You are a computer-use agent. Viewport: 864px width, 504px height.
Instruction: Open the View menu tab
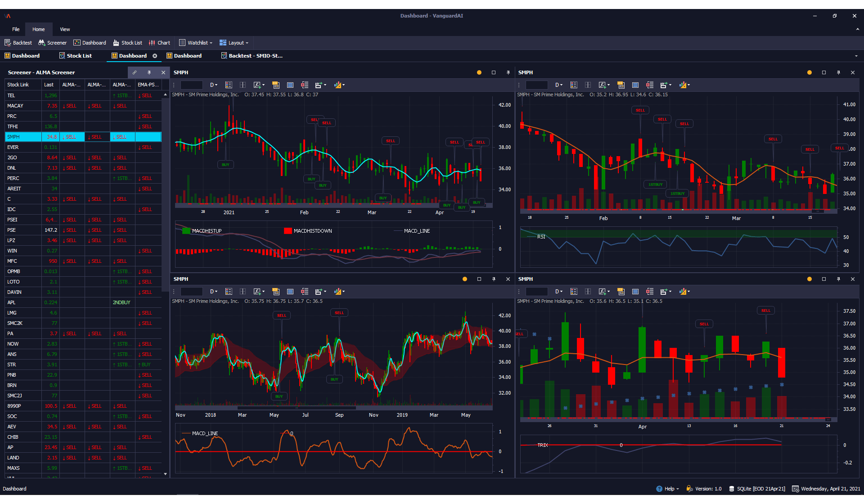(x=65, y=29)
